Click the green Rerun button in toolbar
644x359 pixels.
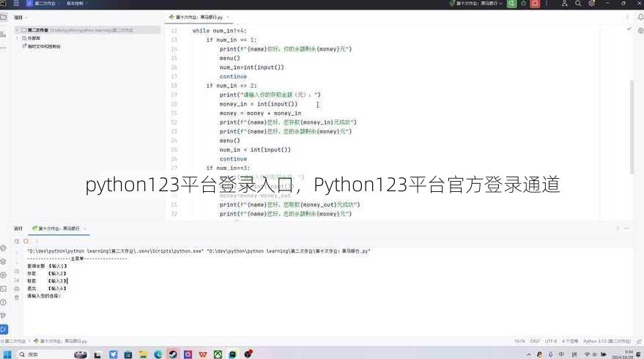point(511,3)
